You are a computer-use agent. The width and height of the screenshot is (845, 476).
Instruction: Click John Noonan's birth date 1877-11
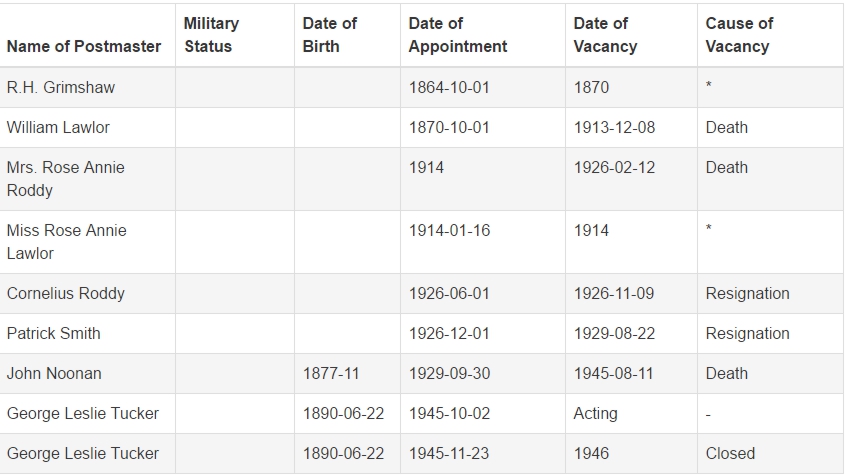(331, 373)
